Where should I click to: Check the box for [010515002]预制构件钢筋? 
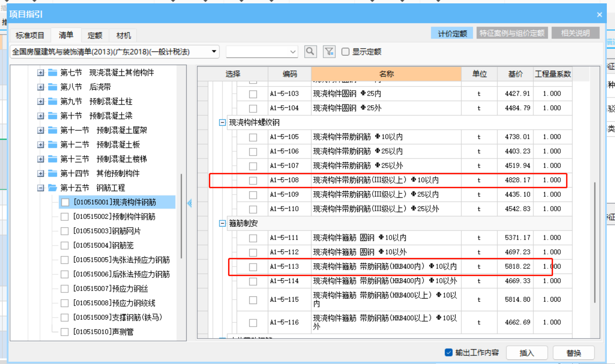pyautogui.click(x=65, y=217)
